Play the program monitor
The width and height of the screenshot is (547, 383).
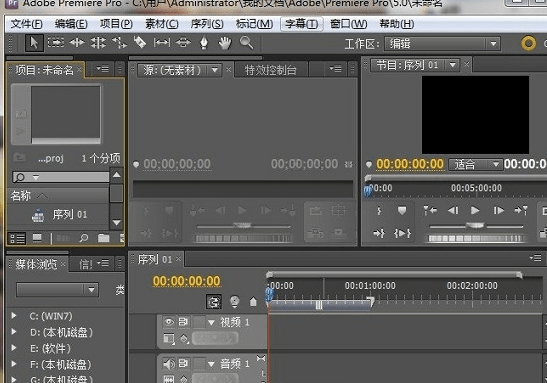(x=475, y=211)
